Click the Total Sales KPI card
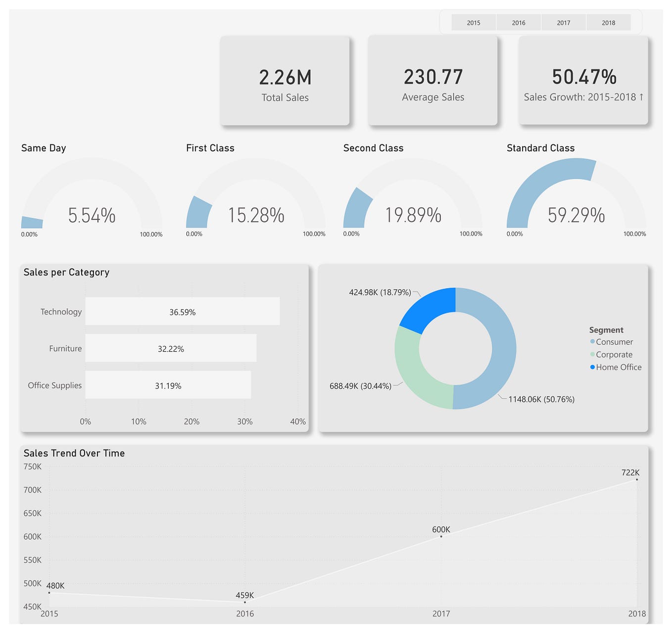 pos(285,81)
